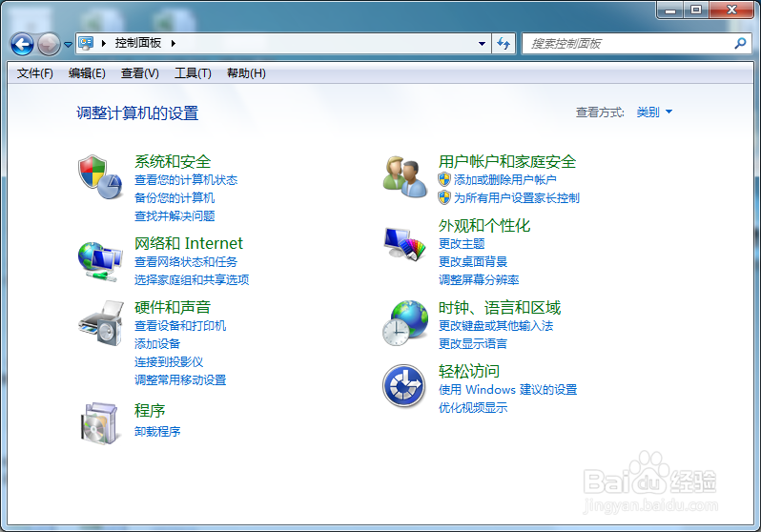
Task: Click 查看设备和打印机 link
Action: coord(180,326)
